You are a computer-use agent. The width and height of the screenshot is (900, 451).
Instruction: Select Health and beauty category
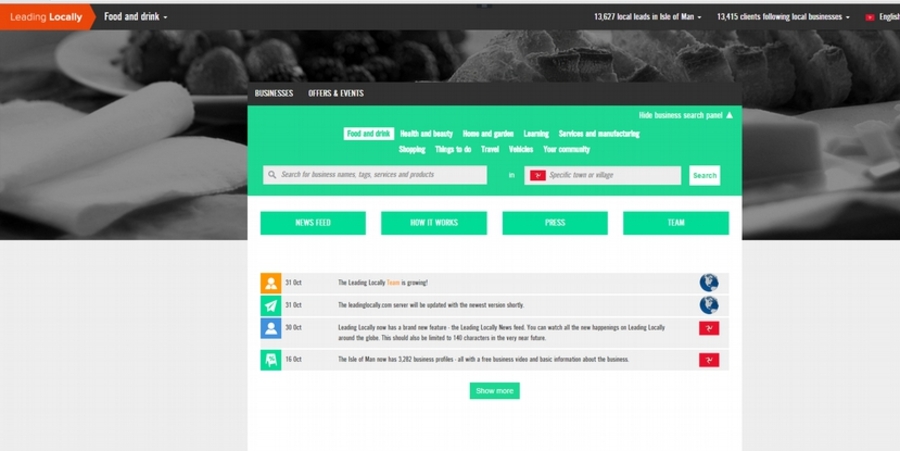click(426, 134)
